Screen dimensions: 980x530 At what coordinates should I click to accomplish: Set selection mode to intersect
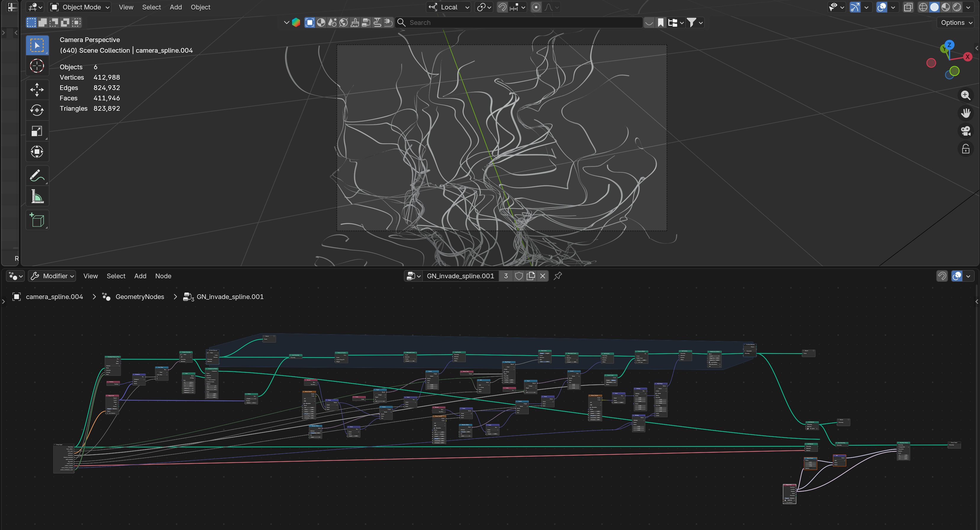(x=76, y=23)
